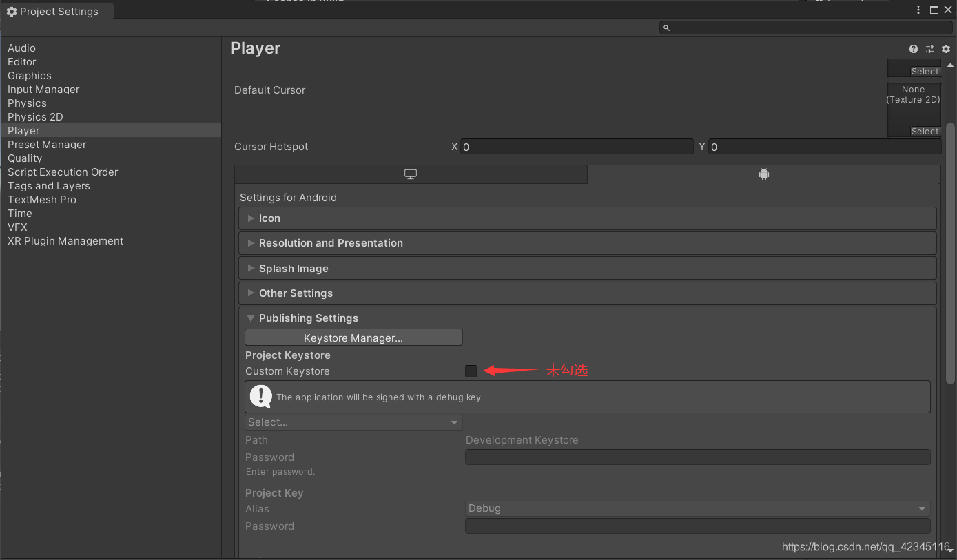Image resolution: width=957 pixels, height=560 pixels.
Task: Select Quality in the settings sidebar
Action: coord(25,158)
